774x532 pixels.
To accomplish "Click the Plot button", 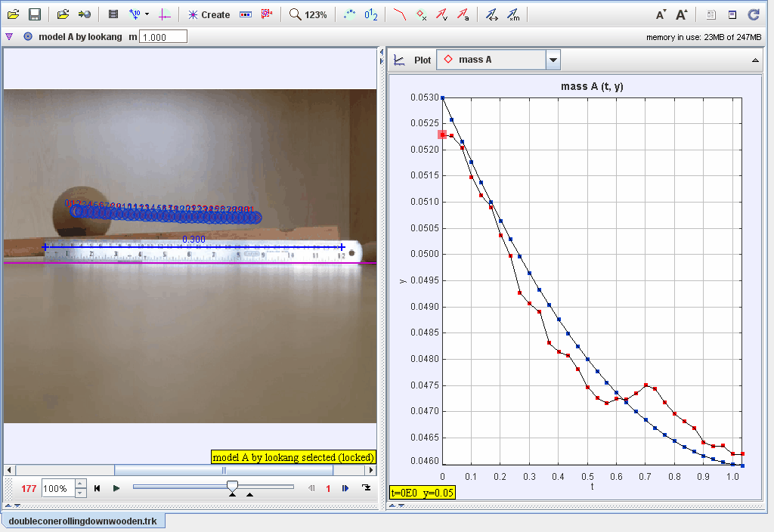I will pyautogui.click(x=423, y=60).
